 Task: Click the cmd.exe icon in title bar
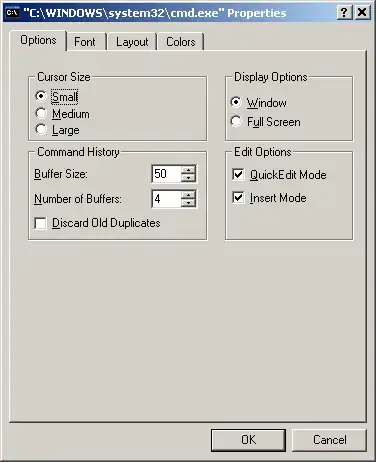13,13
